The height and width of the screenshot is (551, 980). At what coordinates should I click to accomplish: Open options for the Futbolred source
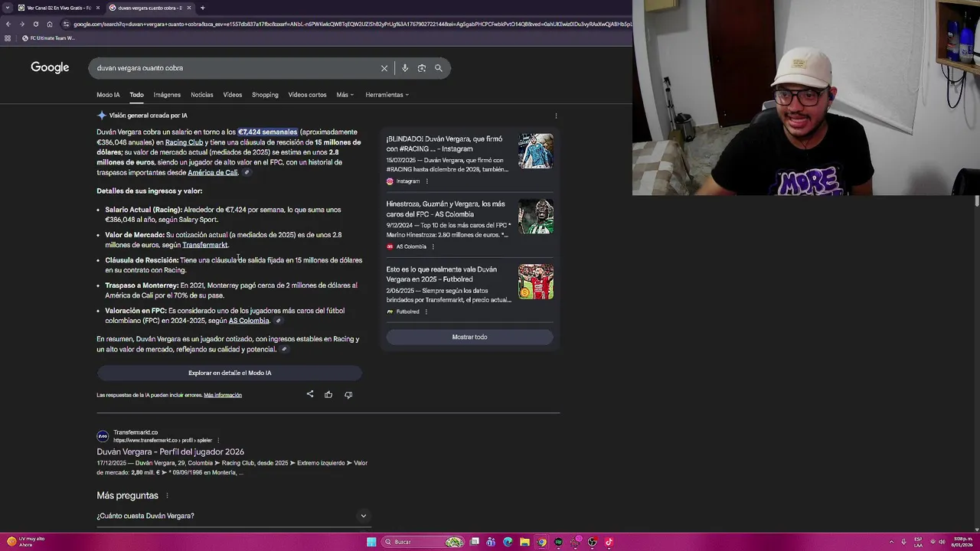tap(426, 311)
